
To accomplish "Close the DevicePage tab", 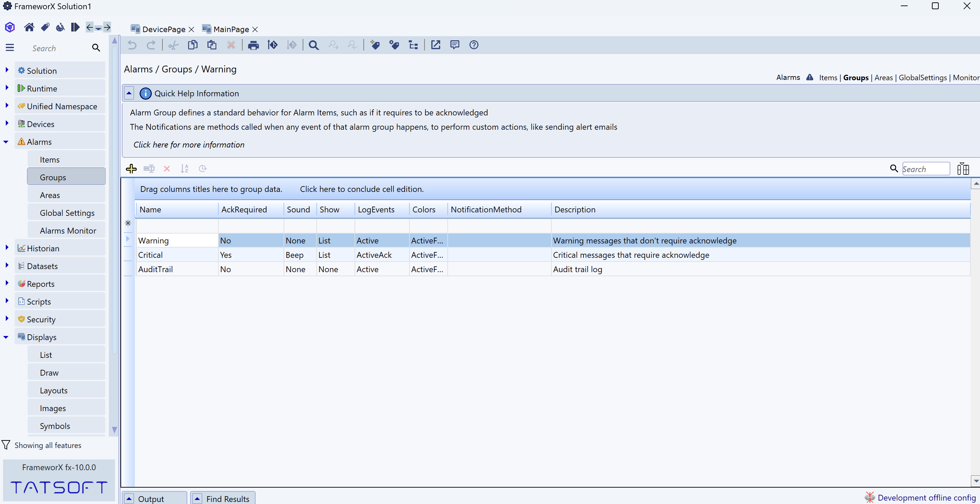I will pos(191,29).
